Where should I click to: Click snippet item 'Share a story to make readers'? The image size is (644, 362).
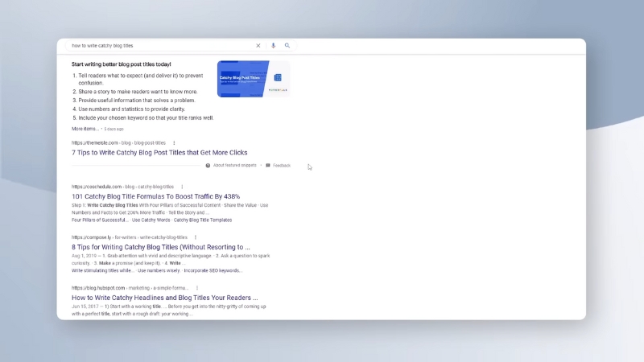pyautogui.click(x=138, y=92)
